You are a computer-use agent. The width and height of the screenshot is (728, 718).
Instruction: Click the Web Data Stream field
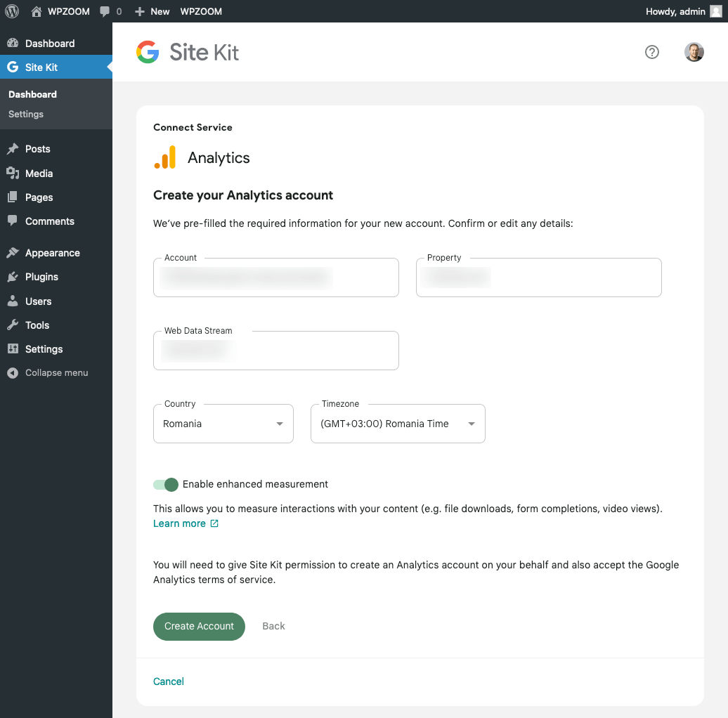[275, 350]
